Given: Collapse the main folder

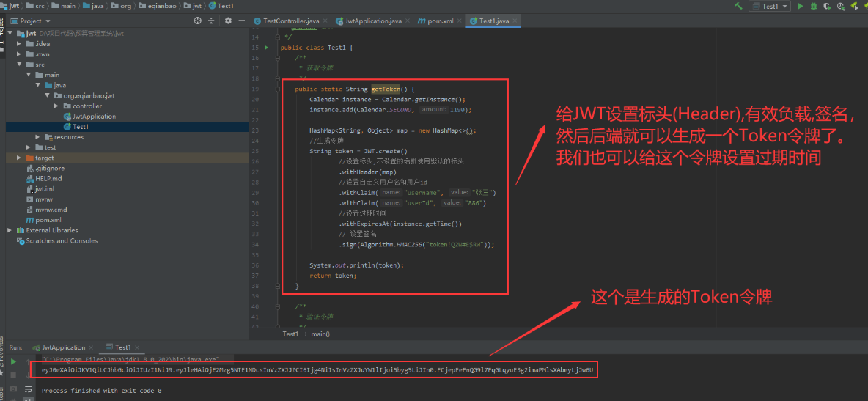Looking at the screenshot, I should [x=29, y=75].
